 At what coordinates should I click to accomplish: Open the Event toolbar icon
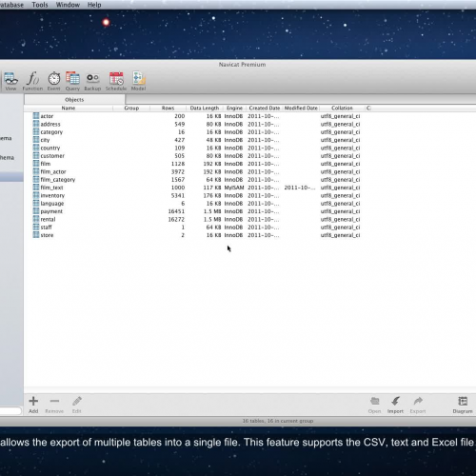pyautogui.click(x=54, y=81)
